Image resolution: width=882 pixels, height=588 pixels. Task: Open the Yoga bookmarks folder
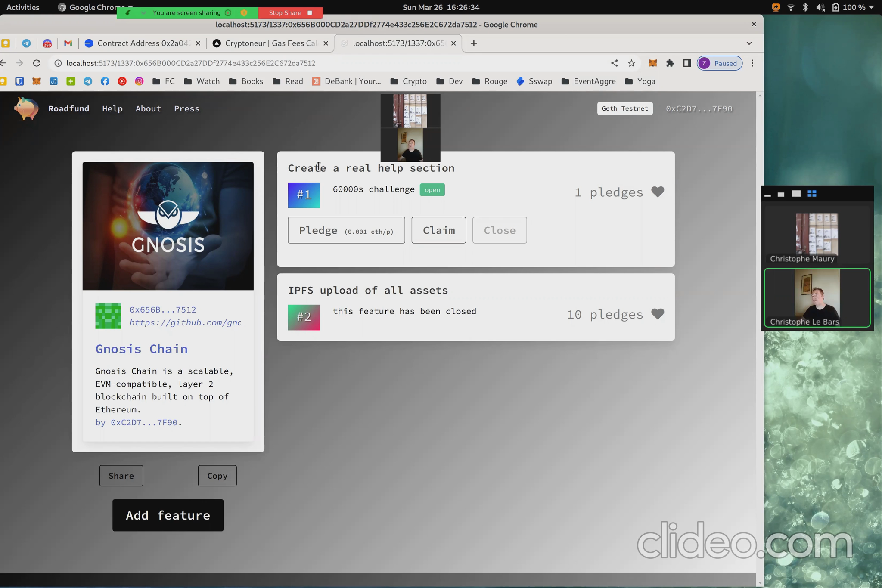[x=640, y=81]
